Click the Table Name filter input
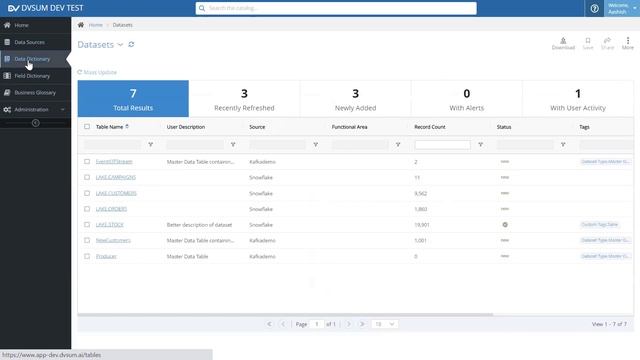 pyautogui.click(x=113, y=144)
